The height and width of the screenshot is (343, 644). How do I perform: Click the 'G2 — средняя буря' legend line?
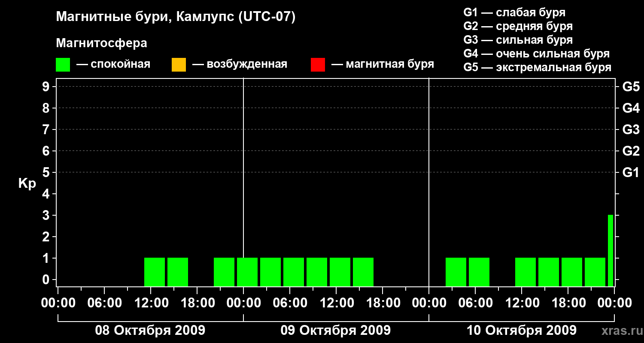(518, 26)
